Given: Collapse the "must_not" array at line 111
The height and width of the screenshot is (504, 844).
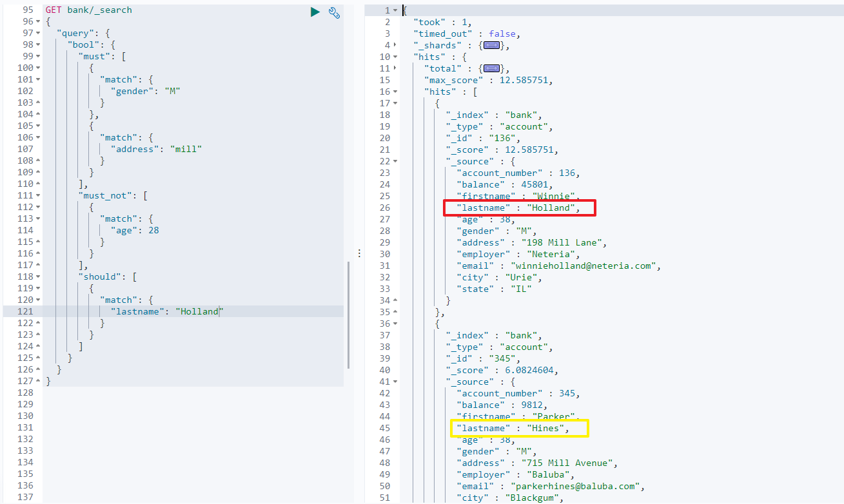Looking at the screenshot, I should (39, 196).
